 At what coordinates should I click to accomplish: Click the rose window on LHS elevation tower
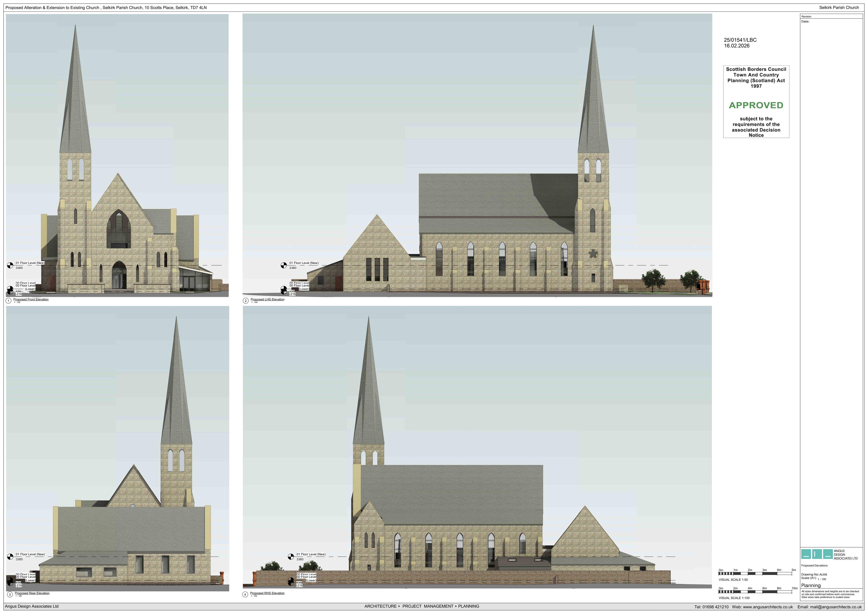tap(593, 254)
